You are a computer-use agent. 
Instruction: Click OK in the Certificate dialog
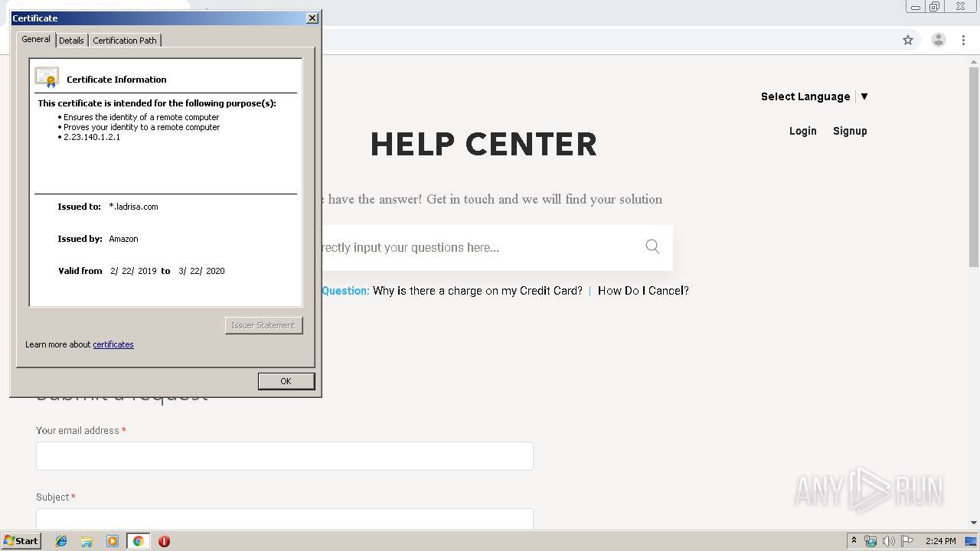tap(286, 381)
